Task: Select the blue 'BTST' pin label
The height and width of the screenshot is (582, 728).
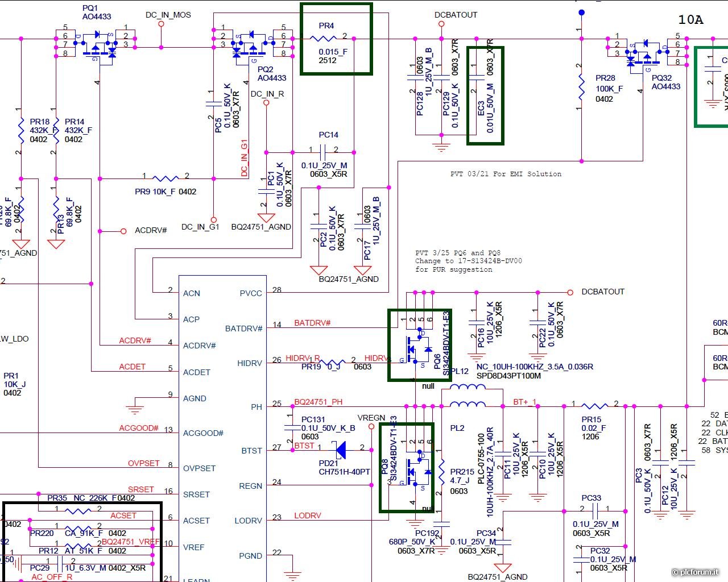Action: pos(252,451)
